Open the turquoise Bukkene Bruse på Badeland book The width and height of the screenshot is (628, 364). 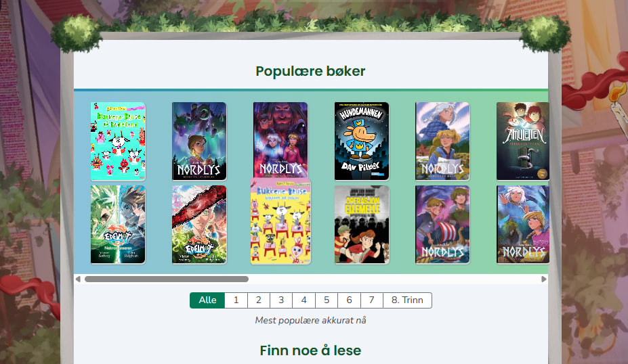click(x=118, y=141)
